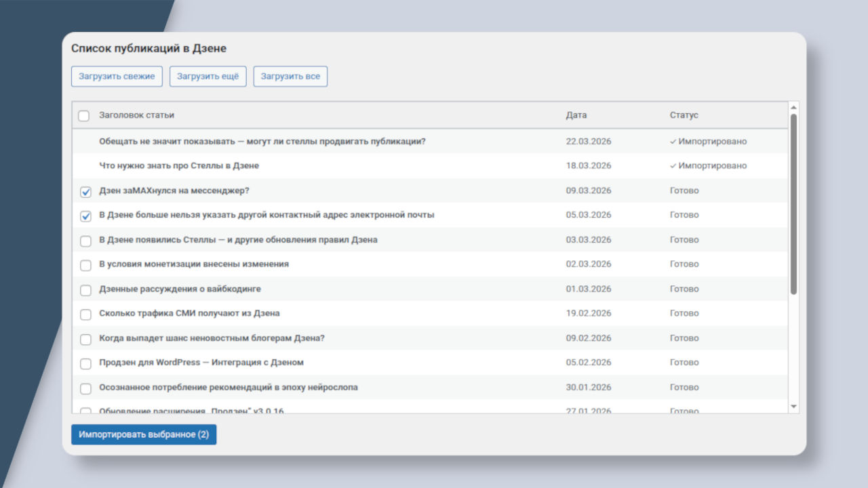The image size is (868, 488).
Task: Click the "Статус" column header
Action: point(684,115)
